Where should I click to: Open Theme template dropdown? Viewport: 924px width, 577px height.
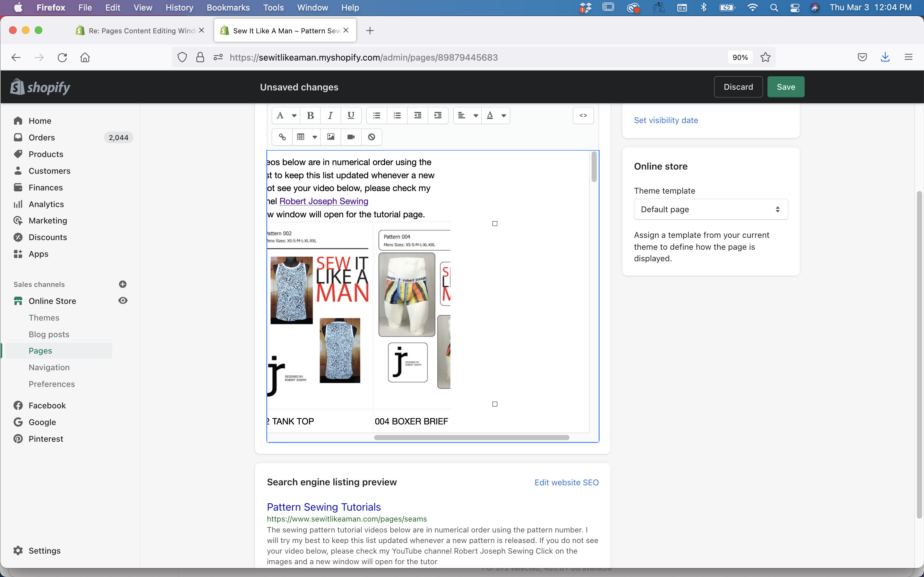(x=711, y=209)
